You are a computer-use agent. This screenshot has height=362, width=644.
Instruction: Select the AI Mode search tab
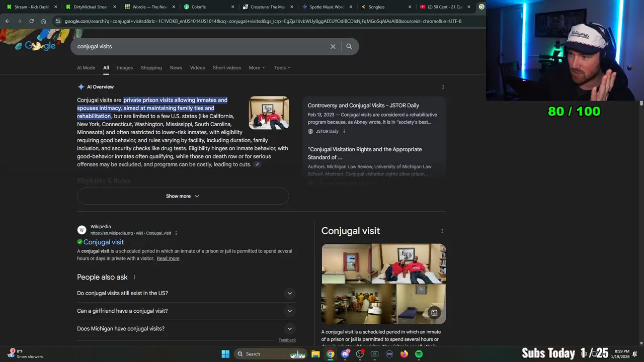click(x=86, y=68)
